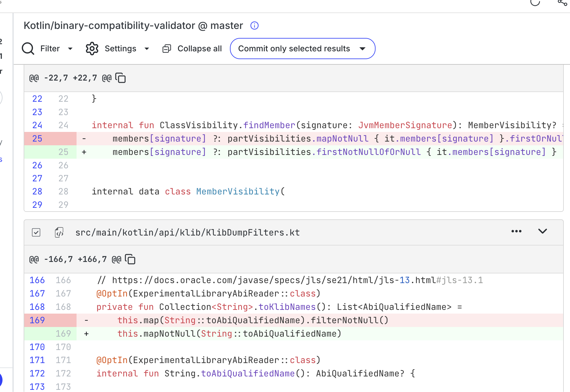Open the three-dots menu for KlibDumpFilters.kt
Viewport: 570px width, 392px height.
516,231
